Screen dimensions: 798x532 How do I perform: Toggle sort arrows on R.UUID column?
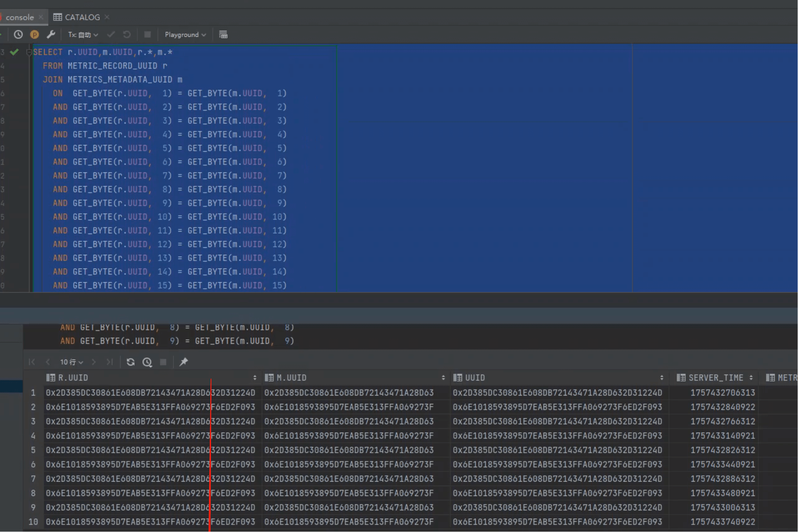[x=255, y=378]
